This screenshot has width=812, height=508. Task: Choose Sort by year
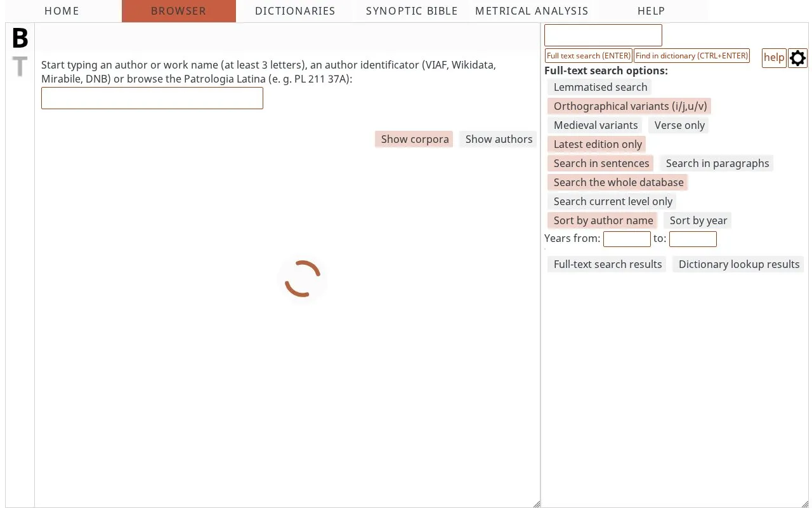pos(698,220)
